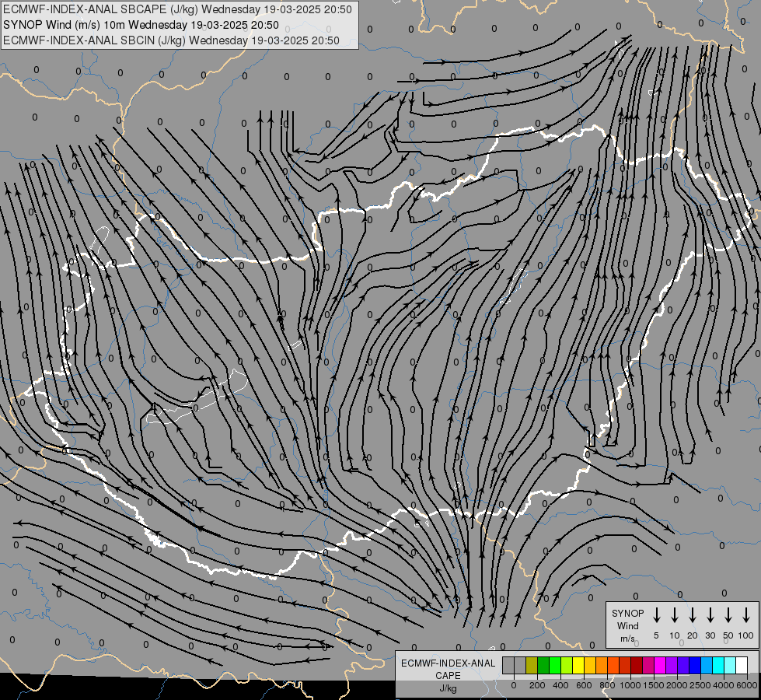761x700 pixels.
Task: Click the 200 value on CAPE scale
Action: point(537,685)
